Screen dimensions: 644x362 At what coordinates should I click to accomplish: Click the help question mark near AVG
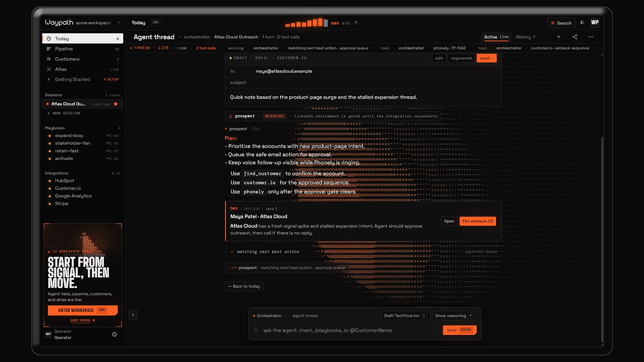pos(356,23)
